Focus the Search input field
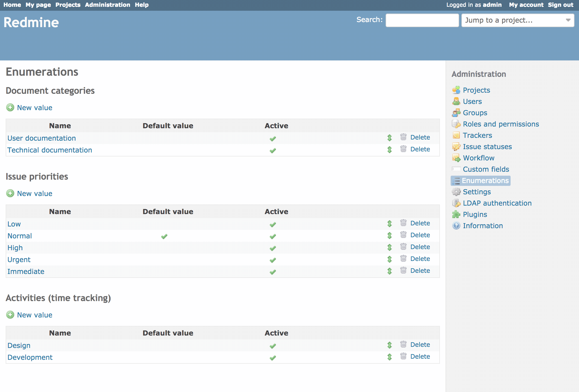 422,20
